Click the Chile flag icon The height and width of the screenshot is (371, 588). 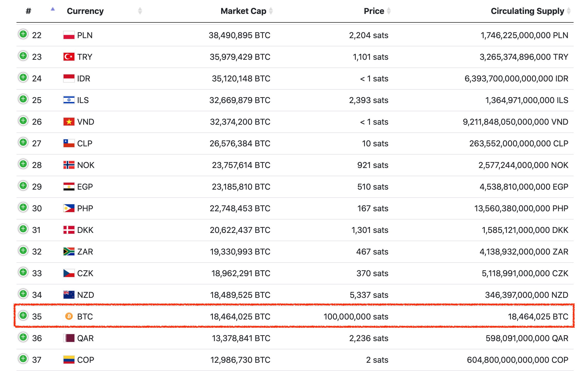coord(69,143)
